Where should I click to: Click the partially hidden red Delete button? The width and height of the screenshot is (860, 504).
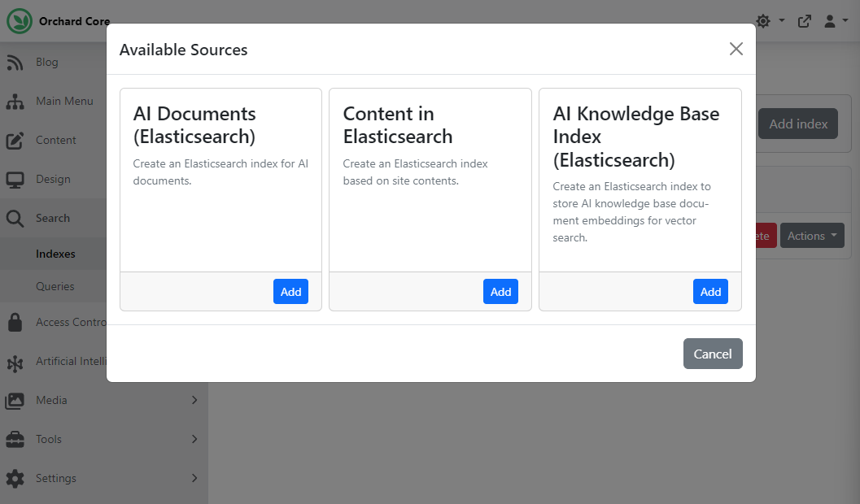(x=766, y=236)
